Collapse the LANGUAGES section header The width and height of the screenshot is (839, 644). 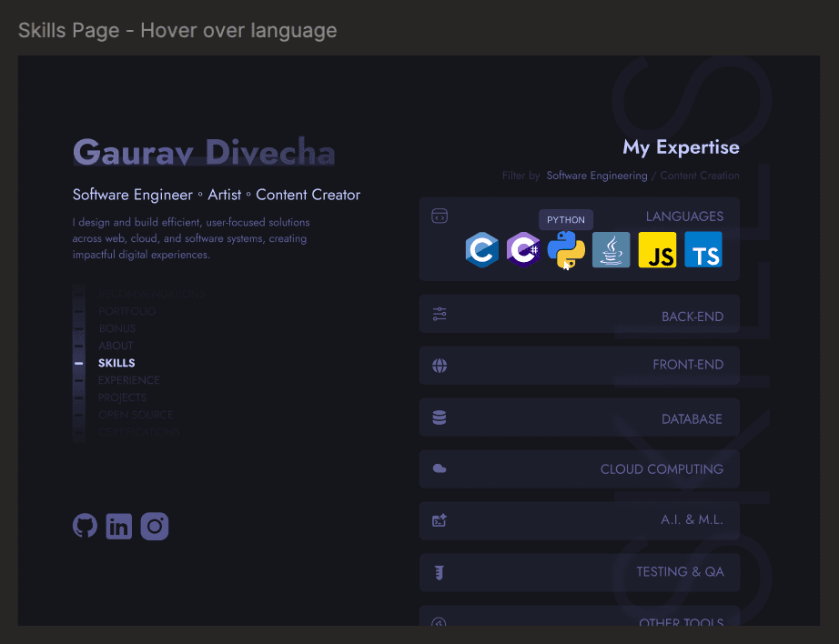click(x=684, y=216)
